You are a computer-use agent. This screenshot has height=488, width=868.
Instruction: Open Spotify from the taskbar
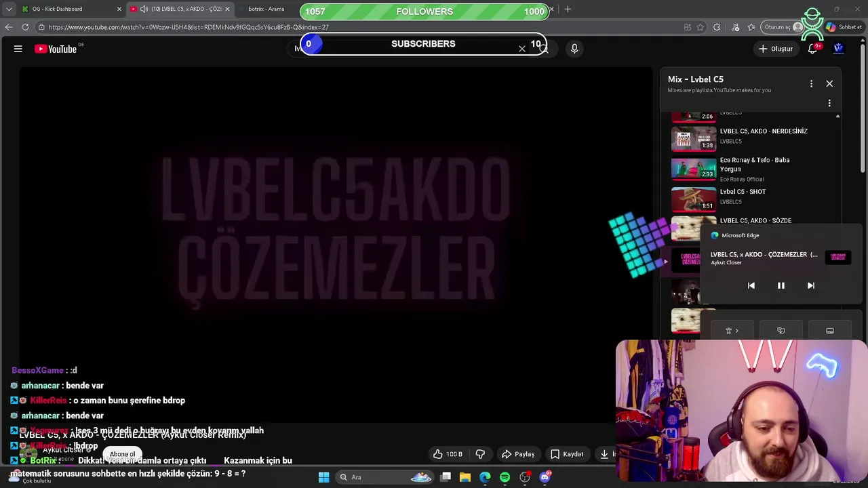(x=505, y=477)
